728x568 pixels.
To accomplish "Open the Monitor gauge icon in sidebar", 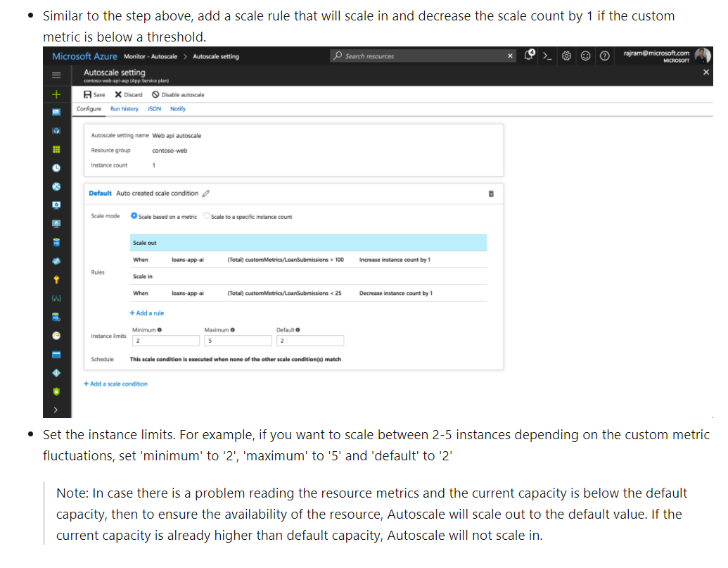I will (56, 335).
